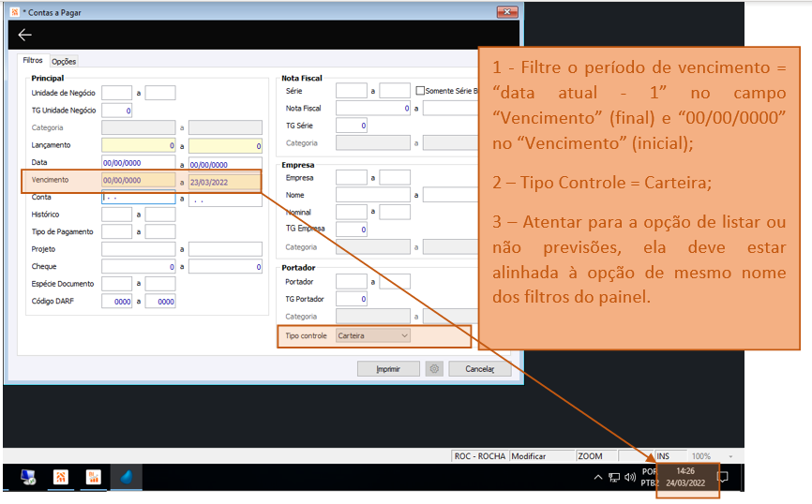The width and height of the screenshot is (812, 504).
Task: Close the Contas a Pagar window
Action: point(507,11)
